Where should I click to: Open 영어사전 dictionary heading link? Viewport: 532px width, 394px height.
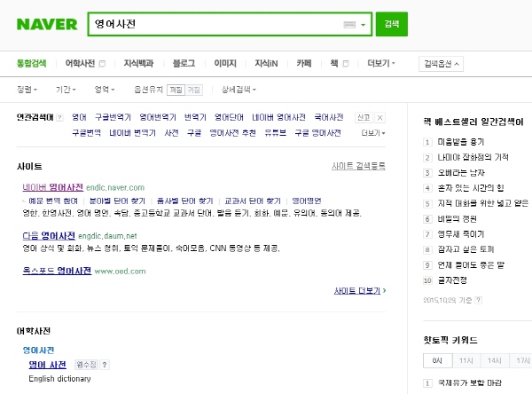(38, 351)
